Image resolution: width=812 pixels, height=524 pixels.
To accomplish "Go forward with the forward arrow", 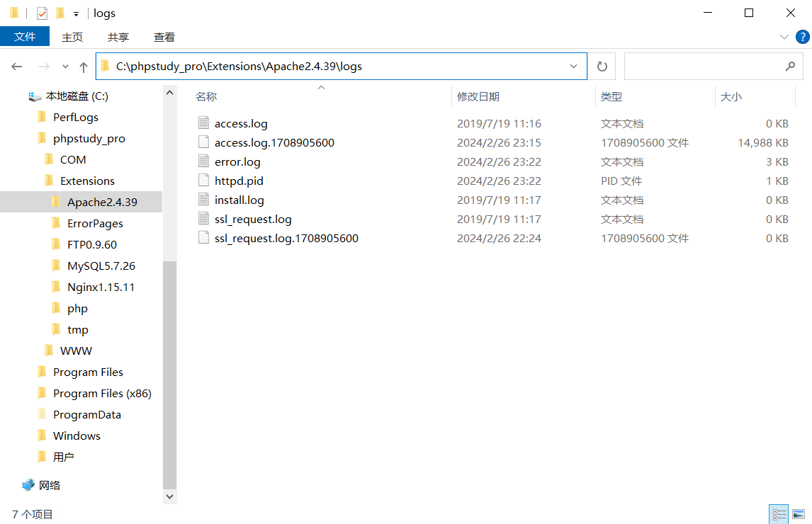I will click(45, 67).
